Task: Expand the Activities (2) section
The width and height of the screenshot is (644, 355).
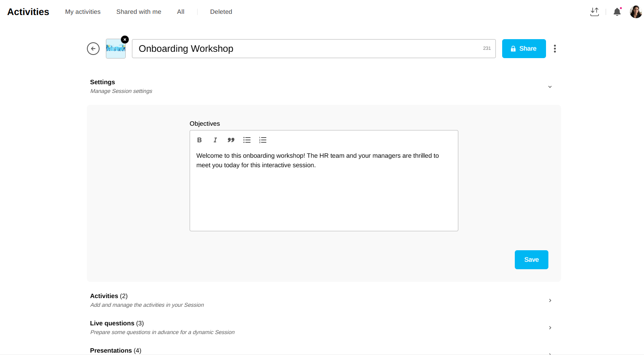Action: point(550,300)
